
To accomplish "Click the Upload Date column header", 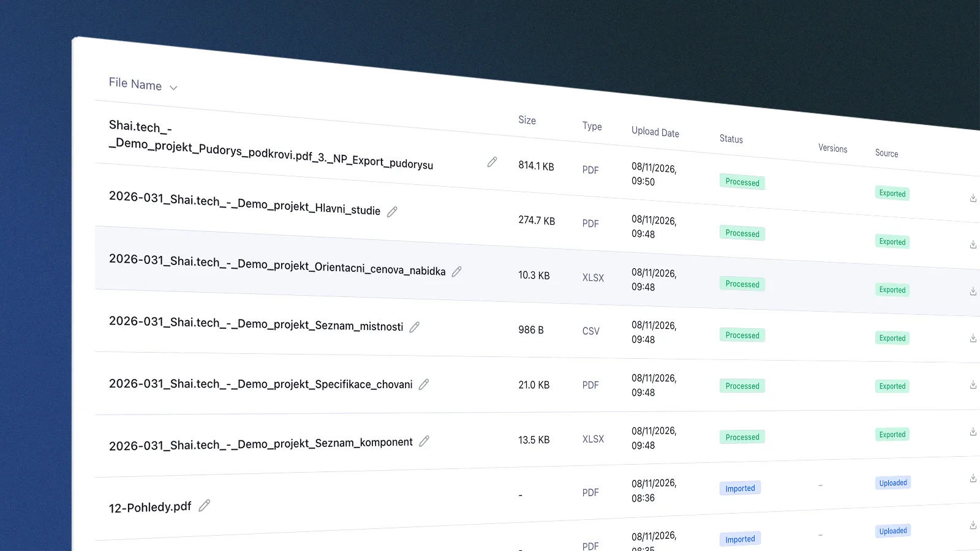I will click(x=655, y=132).
